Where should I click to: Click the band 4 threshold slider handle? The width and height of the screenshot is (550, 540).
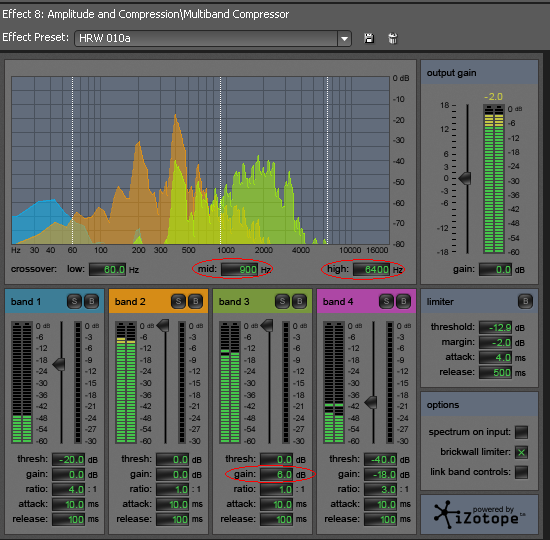click(x=371, y=402)
